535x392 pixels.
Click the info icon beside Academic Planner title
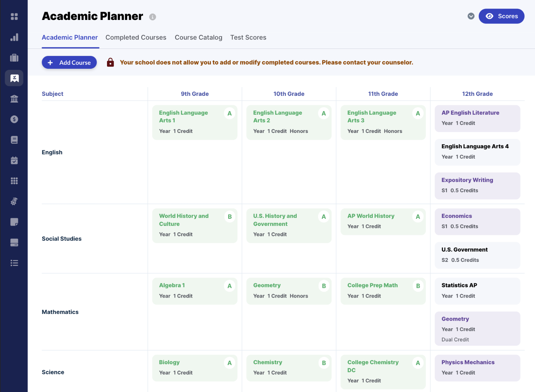[x=153, y=17]
